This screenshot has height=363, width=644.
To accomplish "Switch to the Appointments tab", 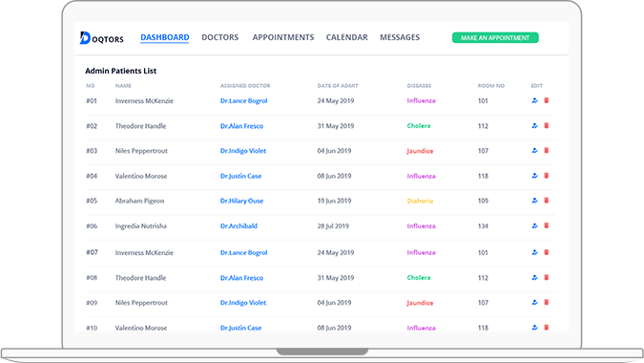I will click(283, 37).
